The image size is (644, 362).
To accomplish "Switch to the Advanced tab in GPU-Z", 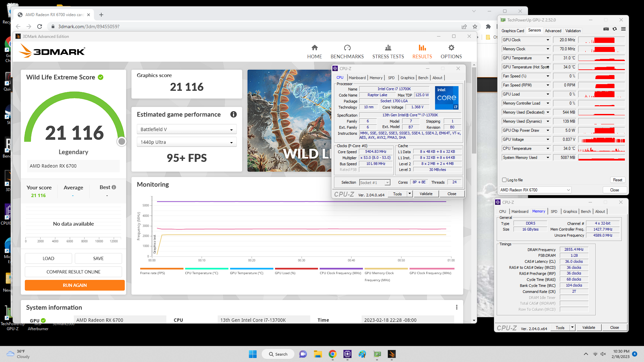I will point(553,31).
